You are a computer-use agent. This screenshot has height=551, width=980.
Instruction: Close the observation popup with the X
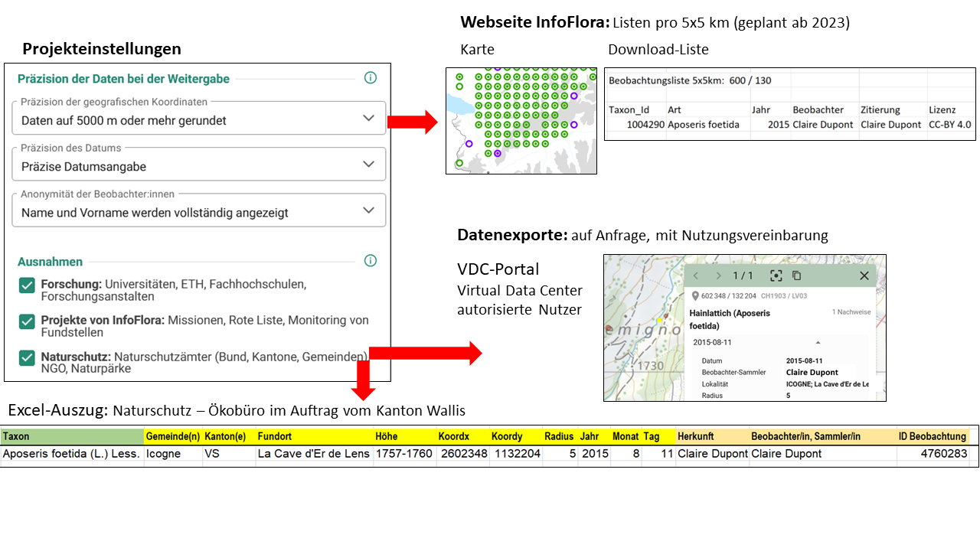point(864,275)
